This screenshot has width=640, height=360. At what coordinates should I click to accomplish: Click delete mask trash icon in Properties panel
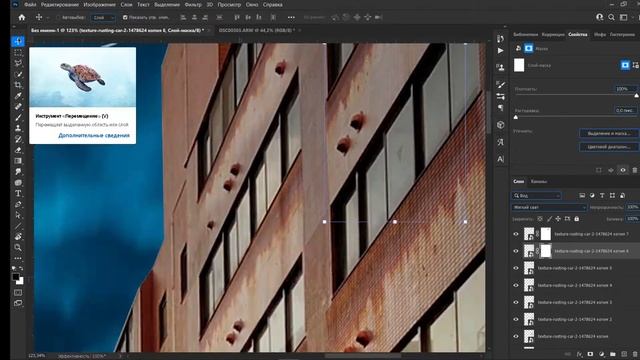[635, 170]
